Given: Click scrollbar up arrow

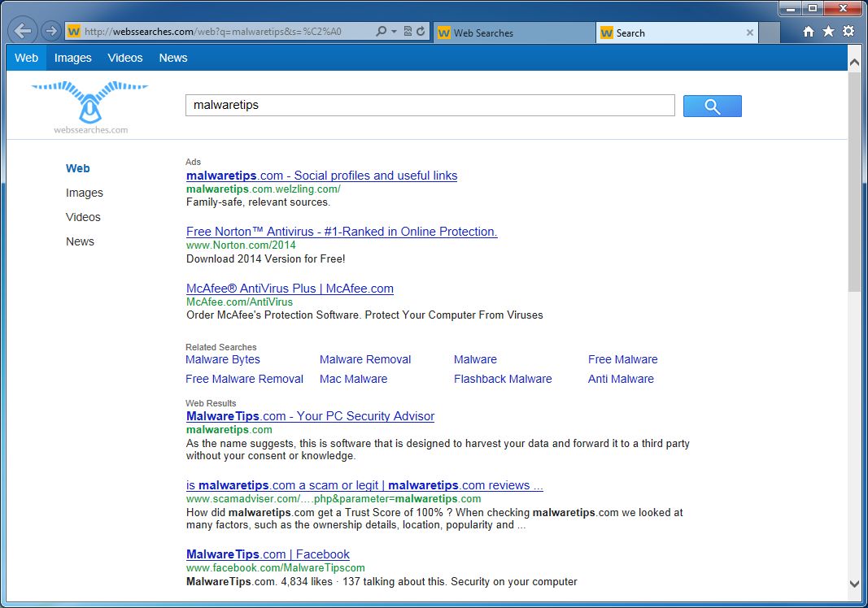Looking at the screenshot, I should coord(854,63).
